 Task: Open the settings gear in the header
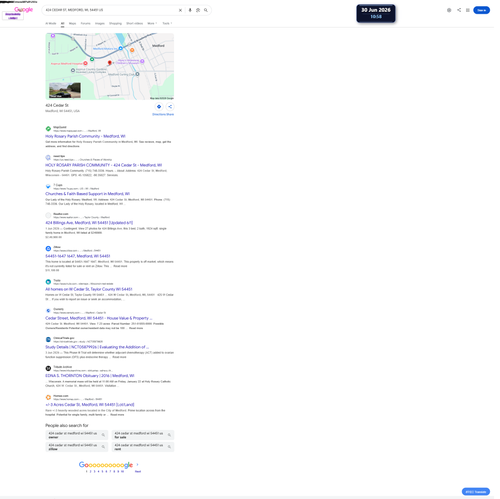click(449, 10)
